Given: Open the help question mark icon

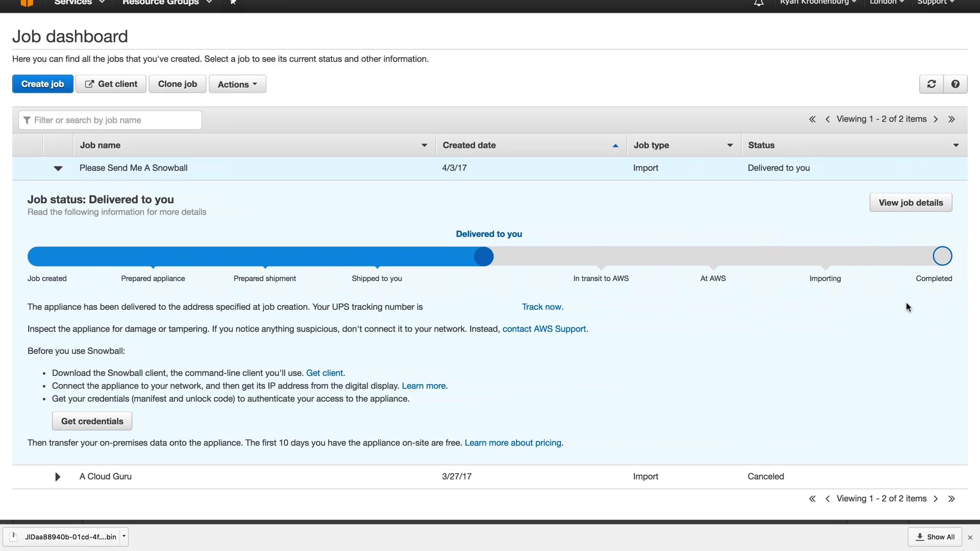Looking at the screenshot, I should (x=955, y=84).
